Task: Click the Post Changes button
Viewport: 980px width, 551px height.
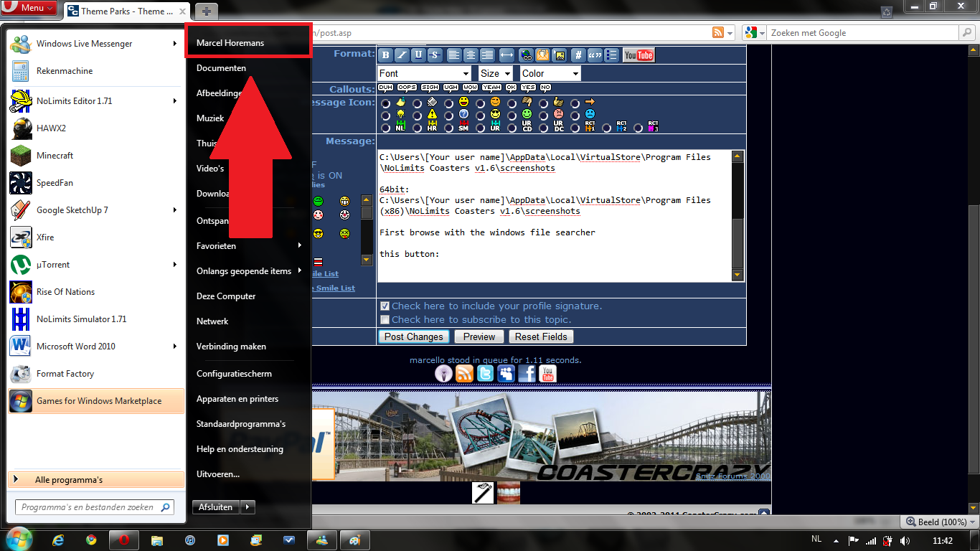Action: [x=414, y=336]
